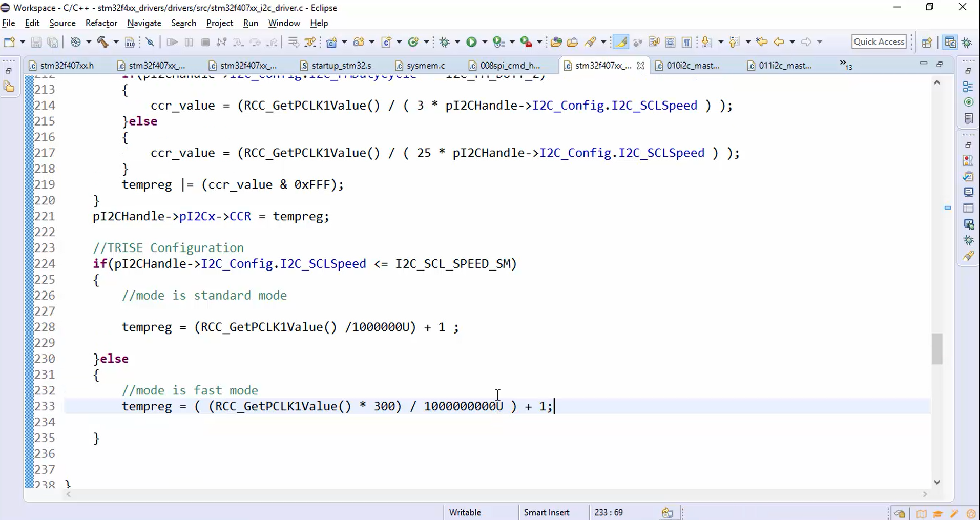The image size is (980, 520).
Task: Close the active stm32f407xx_ editor tab
Action: point(640,66)
